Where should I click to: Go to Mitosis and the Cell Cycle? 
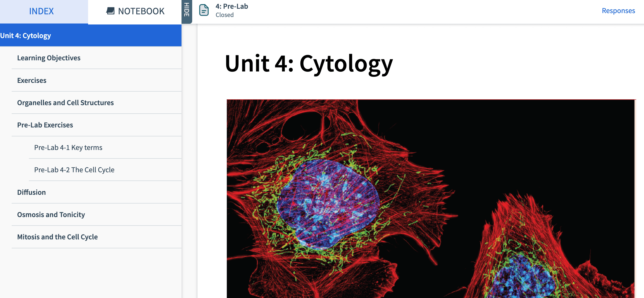tap(97, 237)
